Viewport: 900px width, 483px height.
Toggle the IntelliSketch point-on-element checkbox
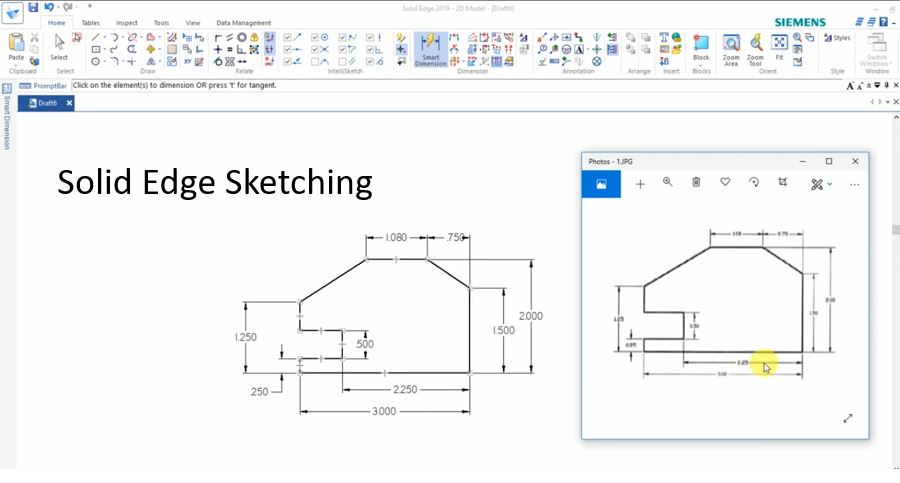287,61
